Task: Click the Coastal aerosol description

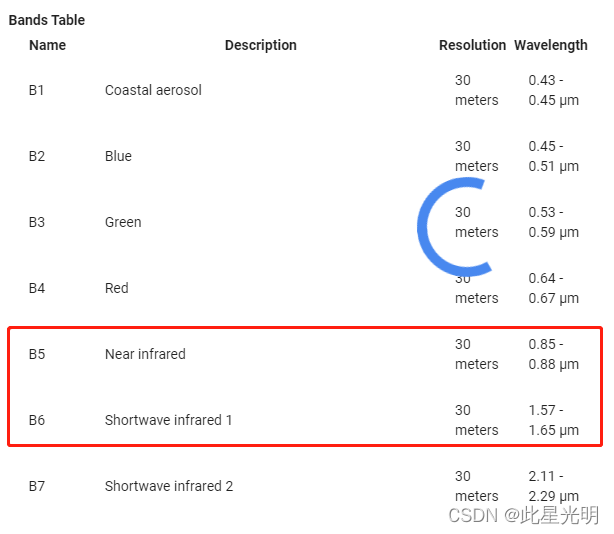Action: (153, 90)
